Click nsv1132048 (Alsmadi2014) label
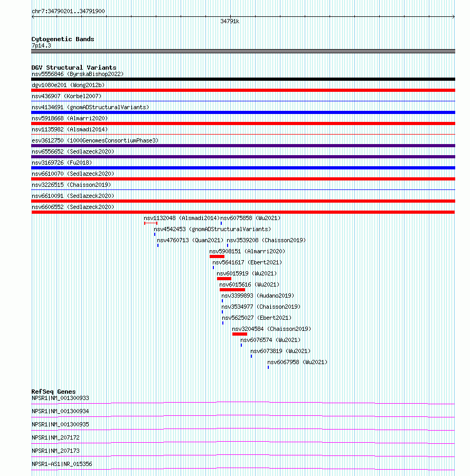This screenshot has width=470, height=476. click(182, 218)
